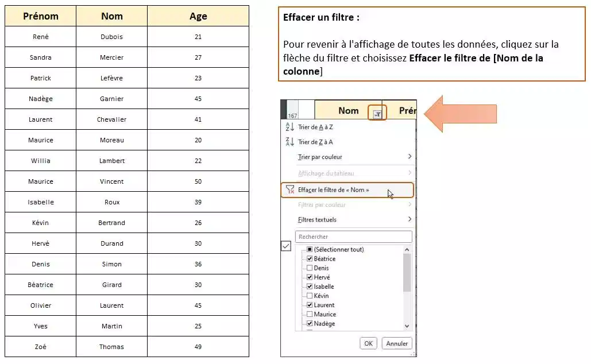Click the Age table header
The width and height of the screenshot is (591, 364).
pyautogui.click(x=198, y=16)
